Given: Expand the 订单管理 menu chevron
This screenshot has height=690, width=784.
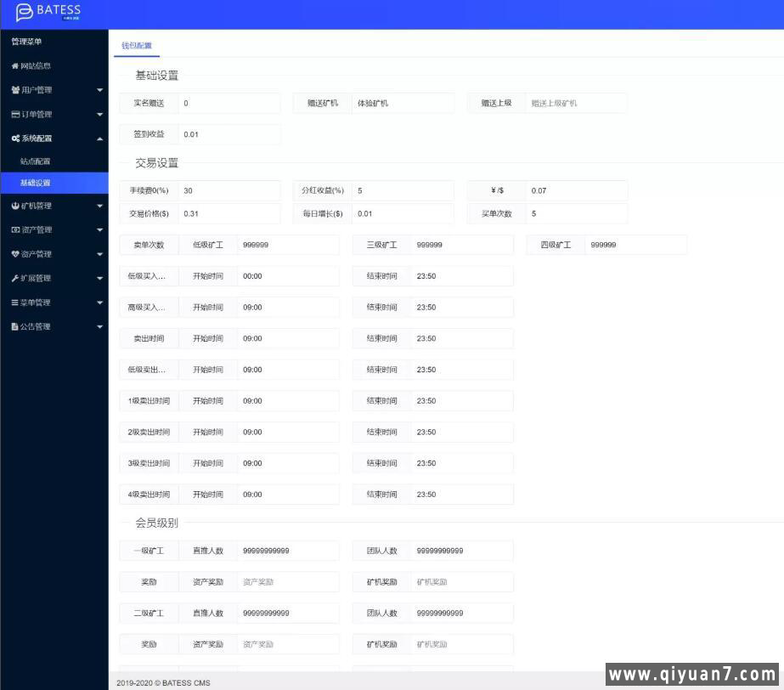Looking at the screenshot, I should coord(99,114).
